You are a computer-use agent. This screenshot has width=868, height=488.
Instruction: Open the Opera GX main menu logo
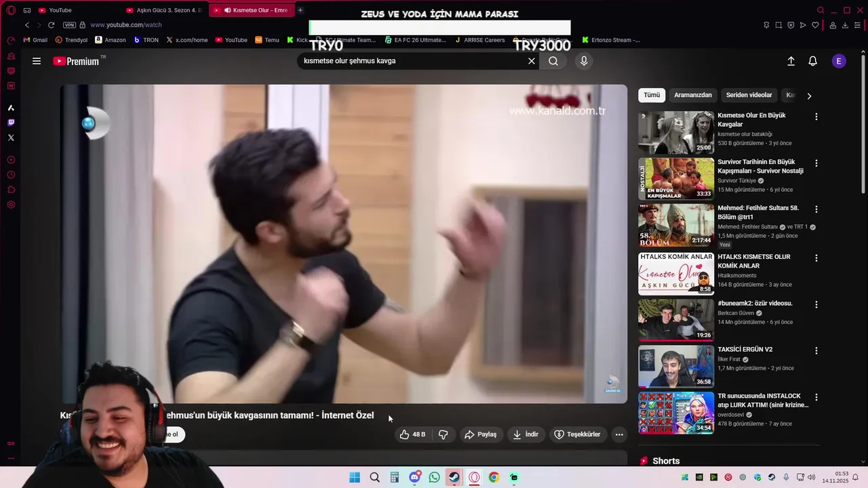tap(11, 10)
